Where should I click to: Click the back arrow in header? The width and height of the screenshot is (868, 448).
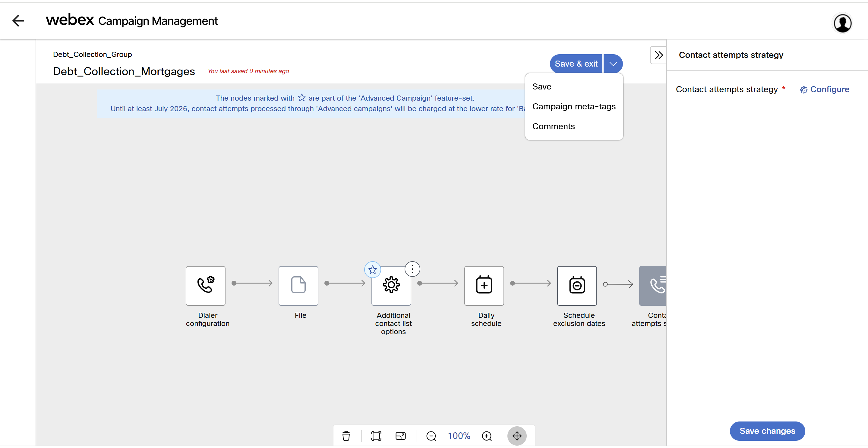(x=18, y=21)
